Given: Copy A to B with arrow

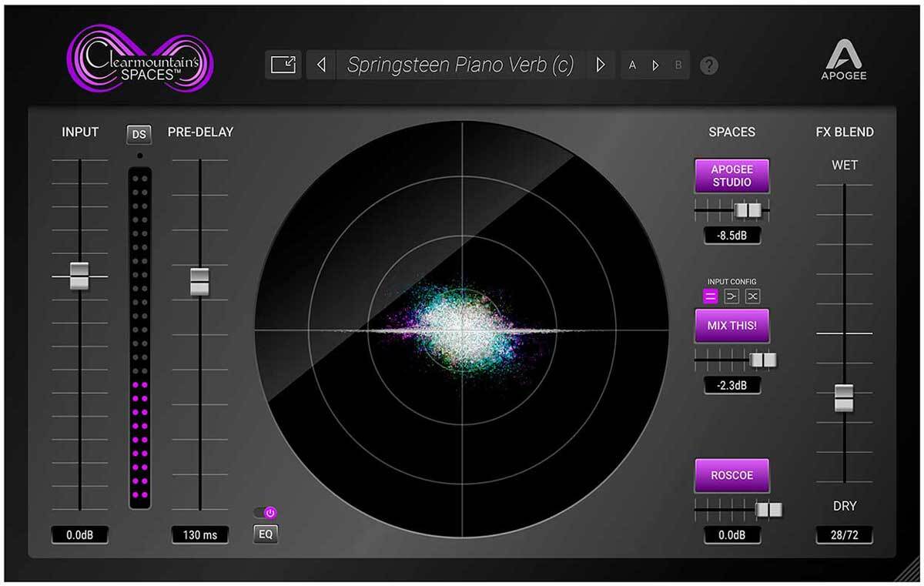Looking at the screenshot, I should point(655,65).
